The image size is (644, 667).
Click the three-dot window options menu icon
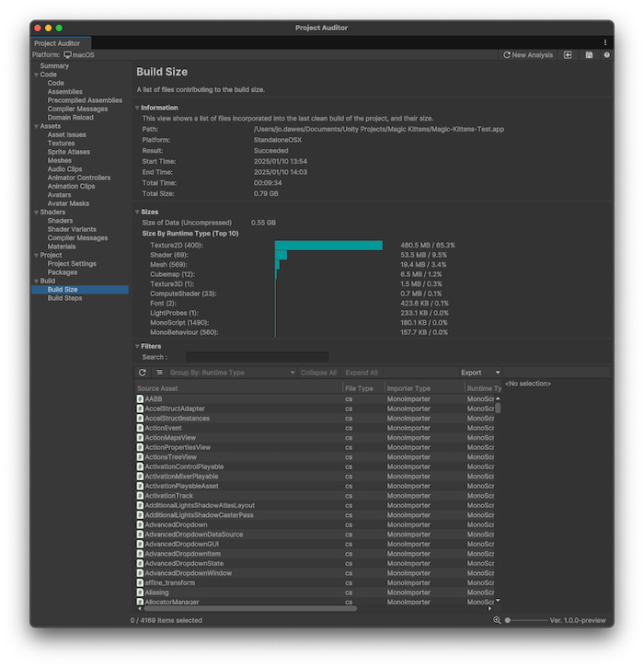tap(605, 42)
